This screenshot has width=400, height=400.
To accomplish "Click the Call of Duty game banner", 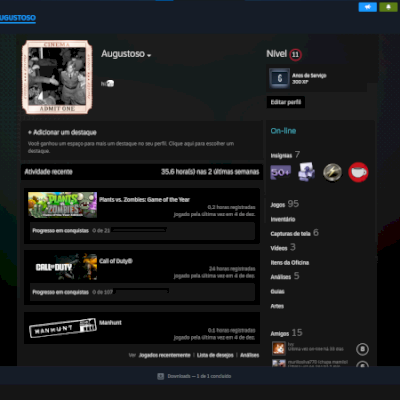I will pyautogui.click(x=62, y=267).
